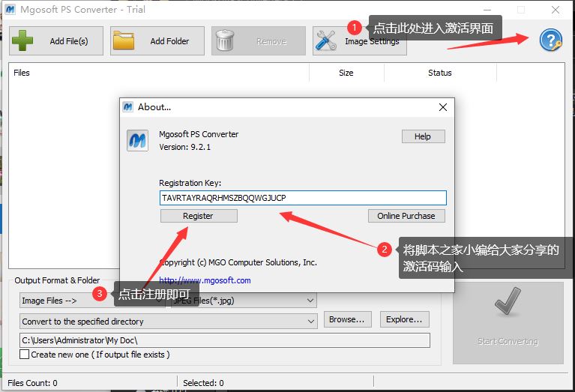The image size is (575, 392).
Task: Close the About dialog
Action: pyautogui.click(x=443, y=107)
